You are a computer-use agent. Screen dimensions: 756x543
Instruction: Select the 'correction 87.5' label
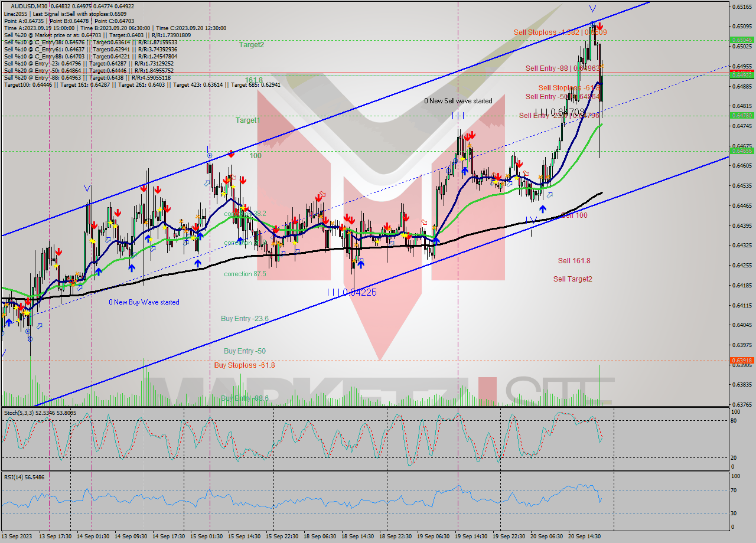(245, 274)
